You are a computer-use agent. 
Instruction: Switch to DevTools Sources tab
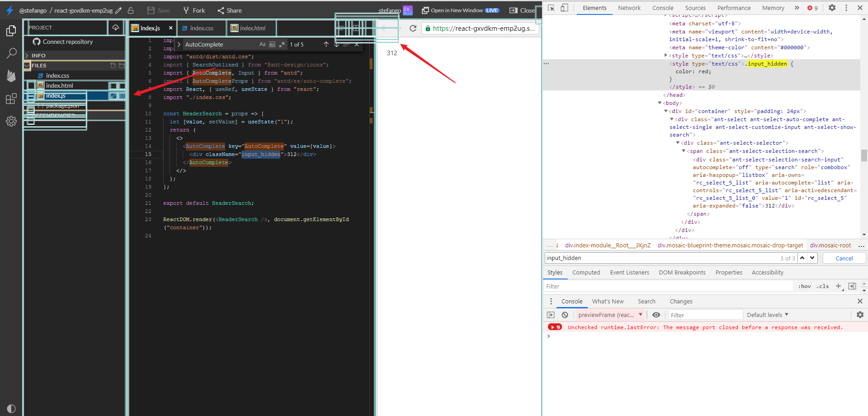[695, 8]
